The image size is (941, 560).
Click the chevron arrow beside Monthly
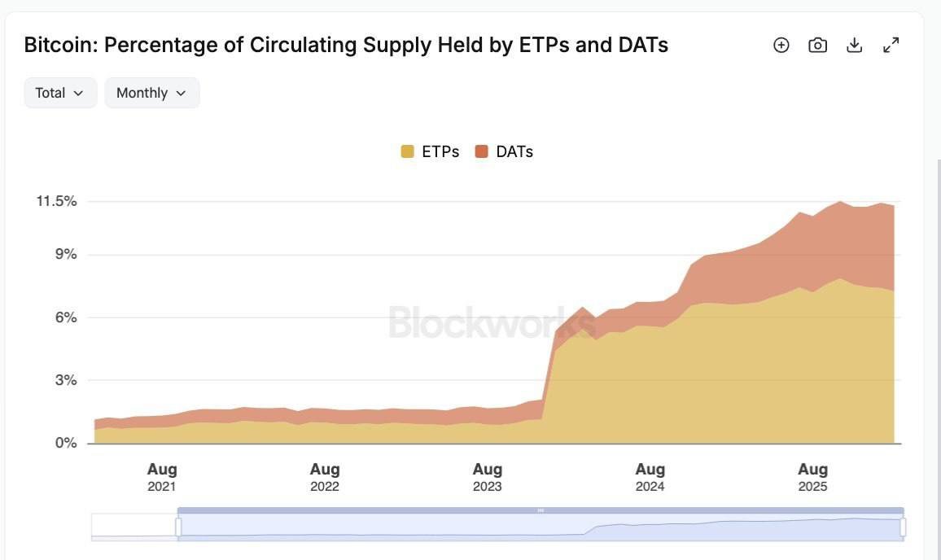coord(181,93)
